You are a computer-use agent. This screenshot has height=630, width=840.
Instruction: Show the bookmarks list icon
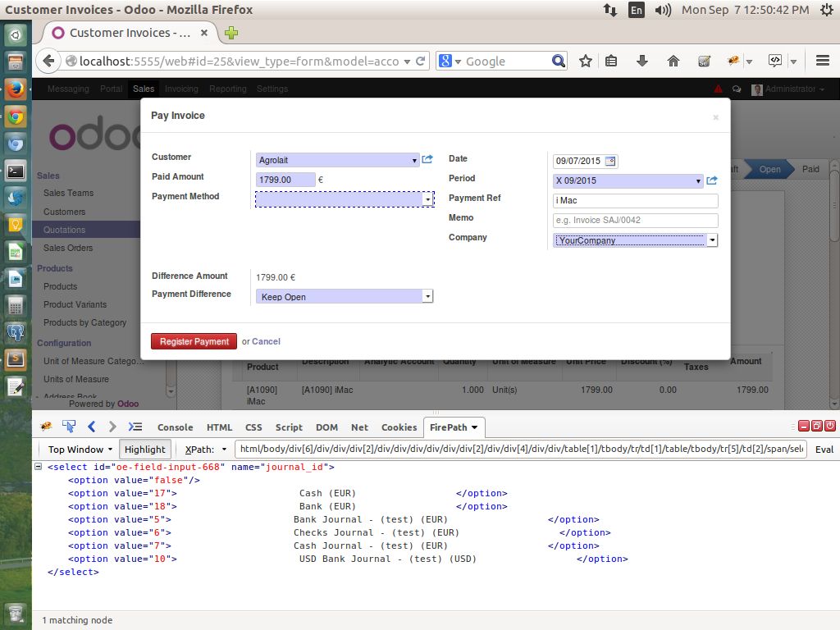click(611, 61)
